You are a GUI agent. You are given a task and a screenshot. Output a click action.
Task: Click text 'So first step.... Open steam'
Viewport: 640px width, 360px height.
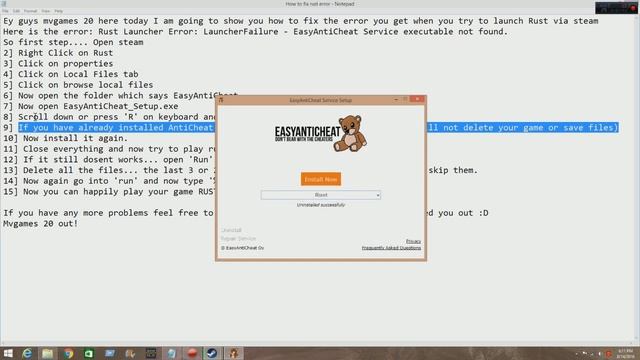tap(73, 42)
